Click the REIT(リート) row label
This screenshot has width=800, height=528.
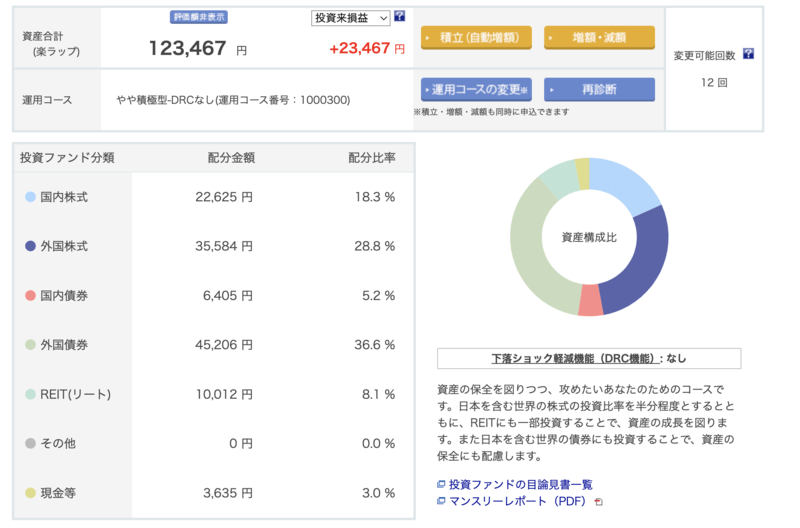click(x=76, y=394)
